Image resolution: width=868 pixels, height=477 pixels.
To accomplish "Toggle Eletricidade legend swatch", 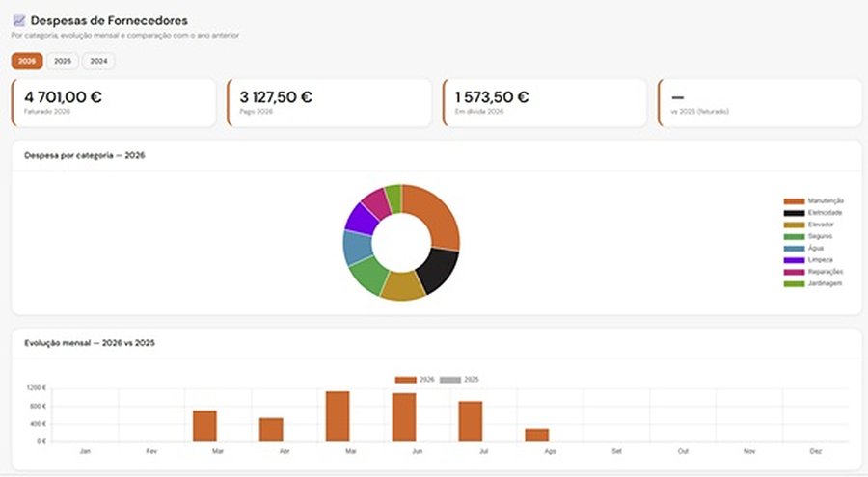I will tap(794, 213).
